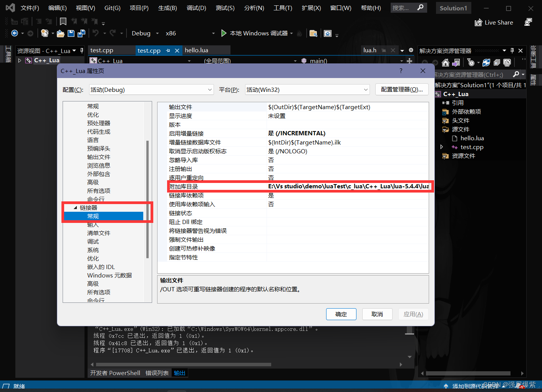Select hello.lua in Solution Explorer

(472, 138)
